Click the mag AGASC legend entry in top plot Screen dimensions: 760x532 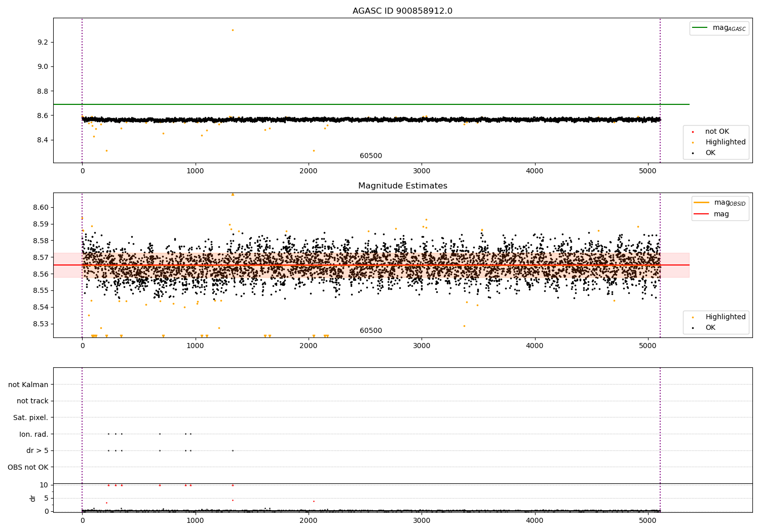[x=719, y=28]
